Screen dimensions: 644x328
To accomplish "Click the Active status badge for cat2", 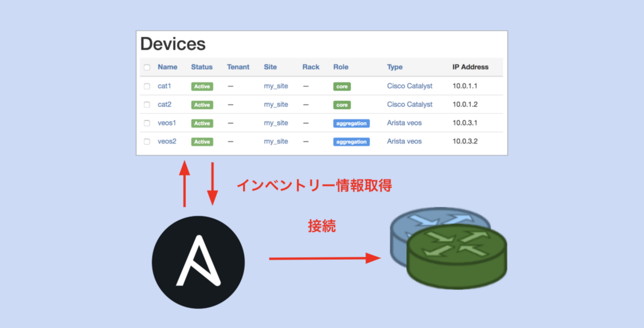I will (202, 105).
